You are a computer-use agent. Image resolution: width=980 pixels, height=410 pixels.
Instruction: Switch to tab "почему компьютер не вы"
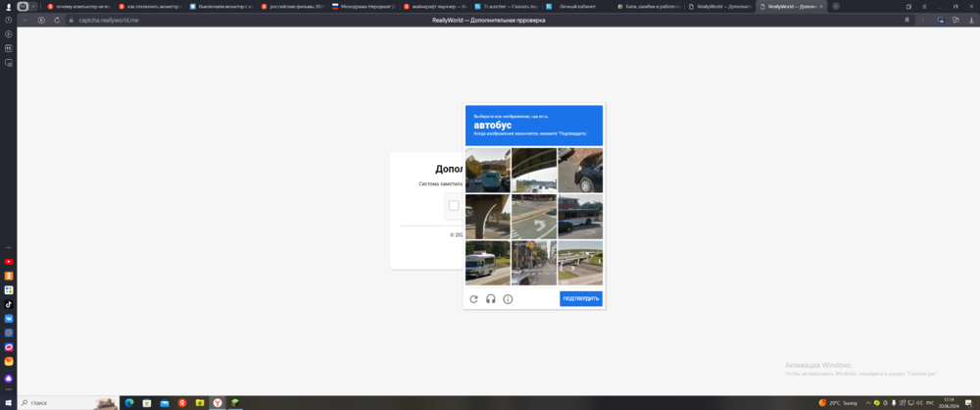pyautogui.click(x=78, y=6)
